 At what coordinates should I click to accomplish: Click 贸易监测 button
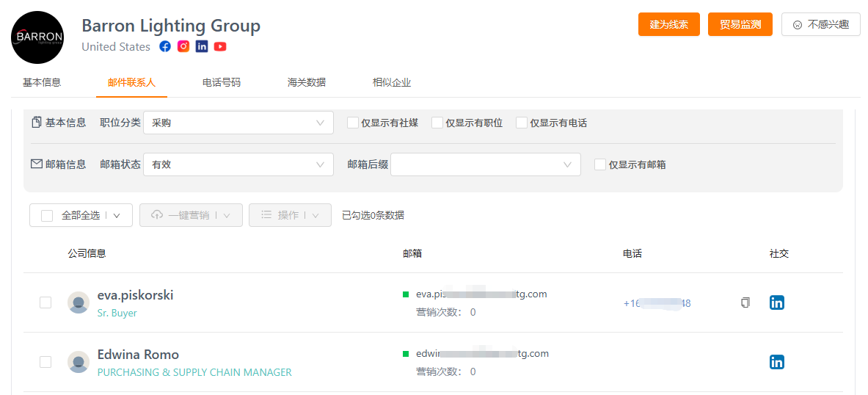tap(740, 24)
